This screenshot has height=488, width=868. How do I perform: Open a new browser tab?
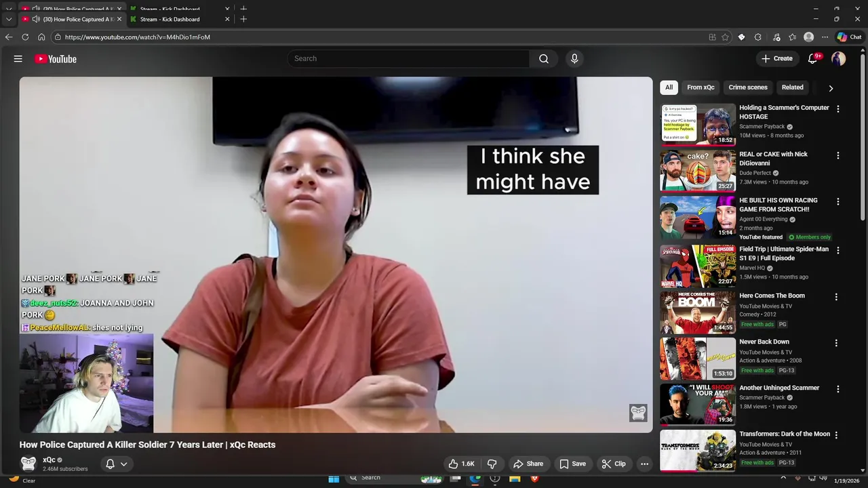coord(243,19)
